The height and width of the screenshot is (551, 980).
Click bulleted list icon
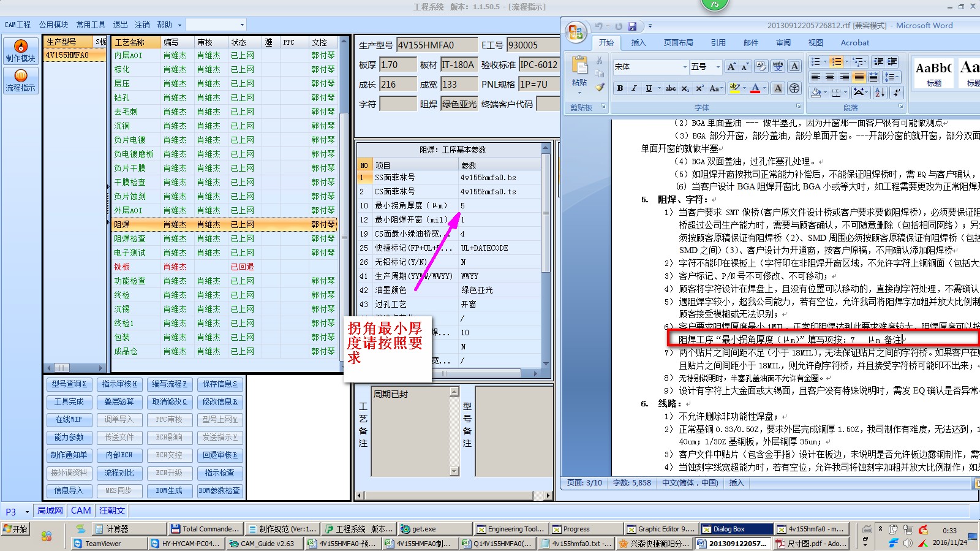[815, 62]
